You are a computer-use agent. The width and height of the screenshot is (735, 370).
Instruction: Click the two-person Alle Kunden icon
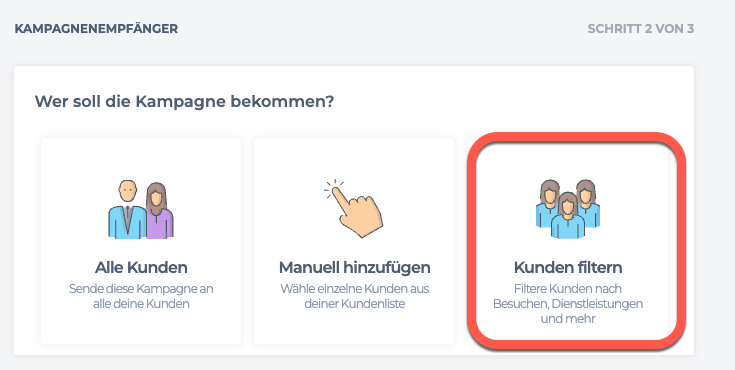(141, 209)
